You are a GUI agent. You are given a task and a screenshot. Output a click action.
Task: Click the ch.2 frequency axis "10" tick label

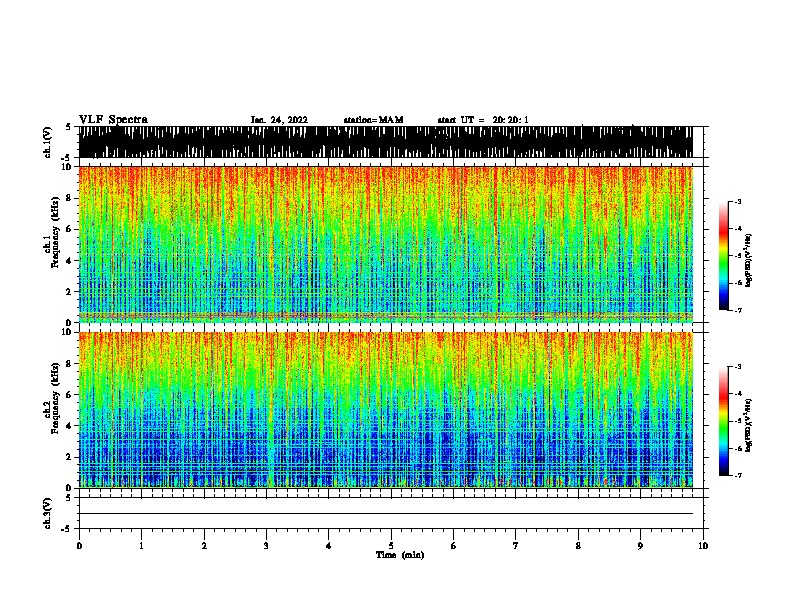[68, 332]
